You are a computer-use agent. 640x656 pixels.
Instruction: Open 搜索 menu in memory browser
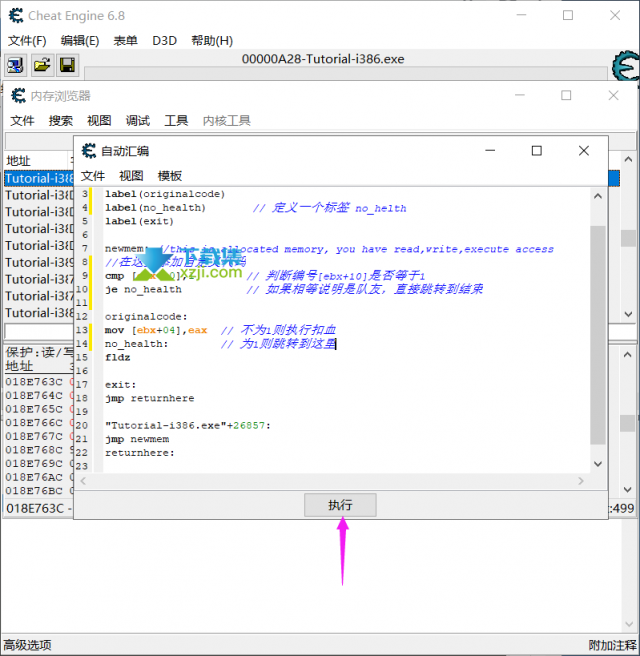click(61, 121)
